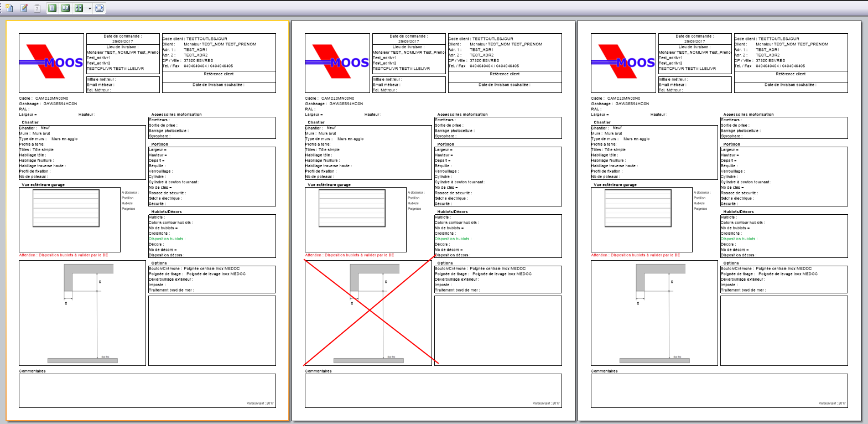
Task: Open the page layout dropdown arrow
Action: 90,8
